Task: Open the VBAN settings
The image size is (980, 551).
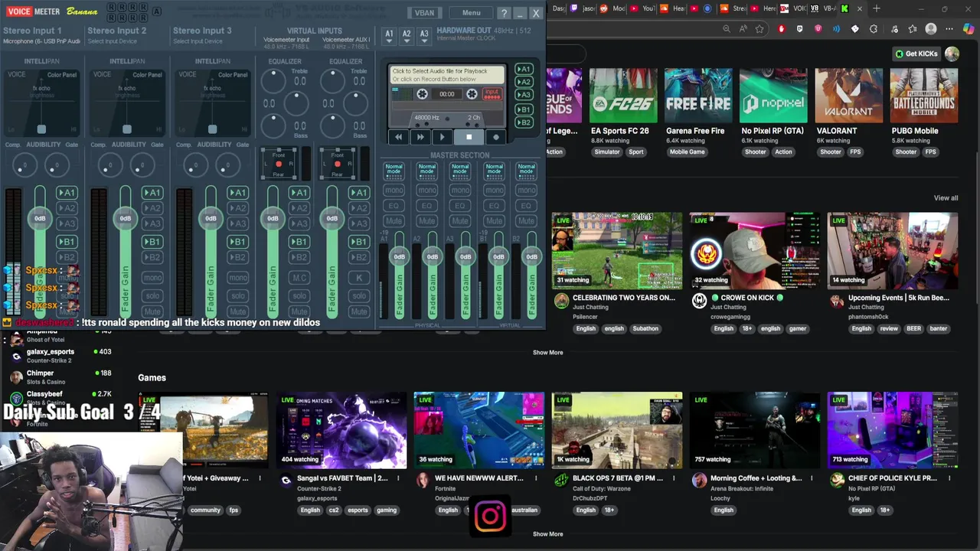Action: [424, 13]
